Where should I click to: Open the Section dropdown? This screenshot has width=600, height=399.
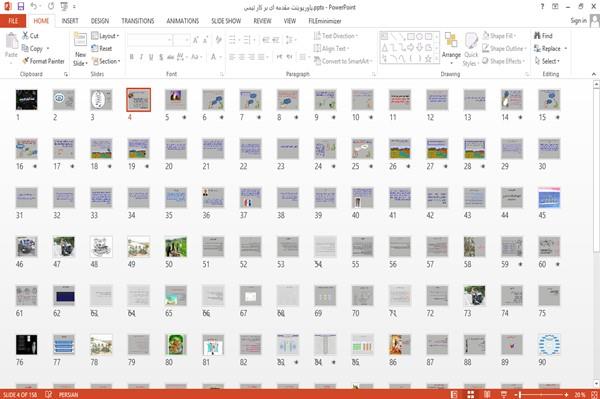(106, 61)
